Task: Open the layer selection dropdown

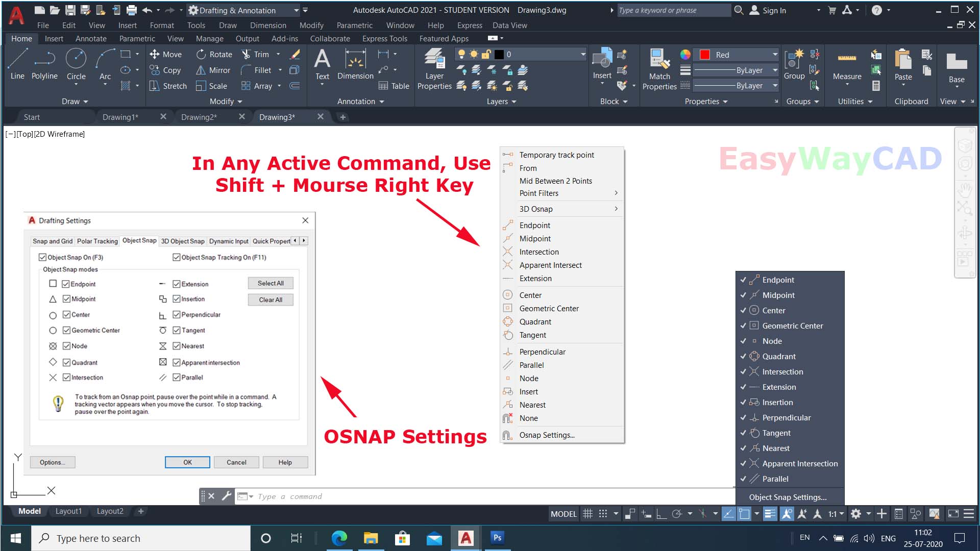Action: (x=582, y=54)
